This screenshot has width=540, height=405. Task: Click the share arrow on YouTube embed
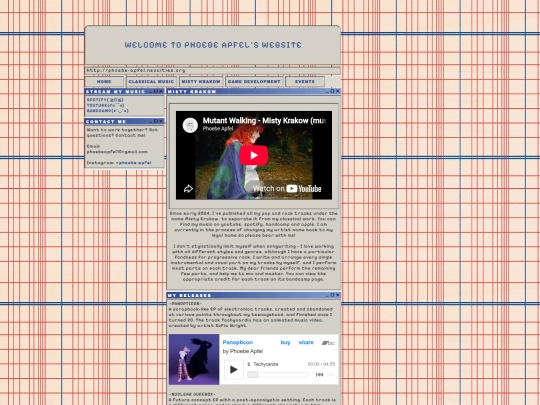pos(188,189)
